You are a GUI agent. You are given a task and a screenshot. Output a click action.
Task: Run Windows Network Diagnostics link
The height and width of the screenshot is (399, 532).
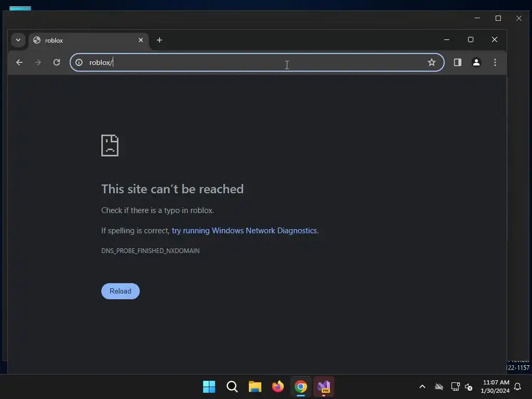click(245, 231)
